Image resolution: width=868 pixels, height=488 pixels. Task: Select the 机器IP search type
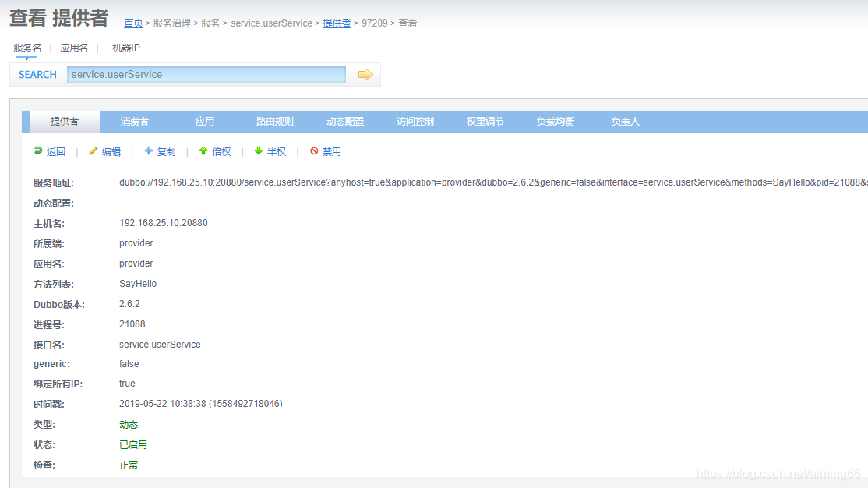pos(126,48)
